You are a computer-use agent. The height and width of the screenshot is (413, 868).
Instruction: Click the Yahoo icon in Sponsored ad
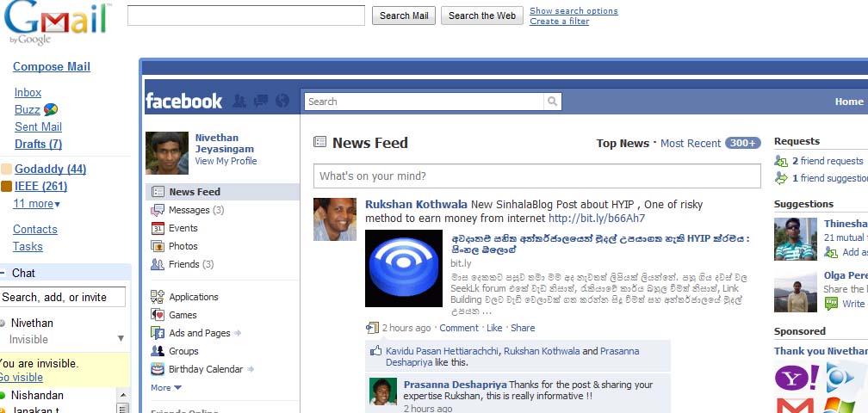796,378
